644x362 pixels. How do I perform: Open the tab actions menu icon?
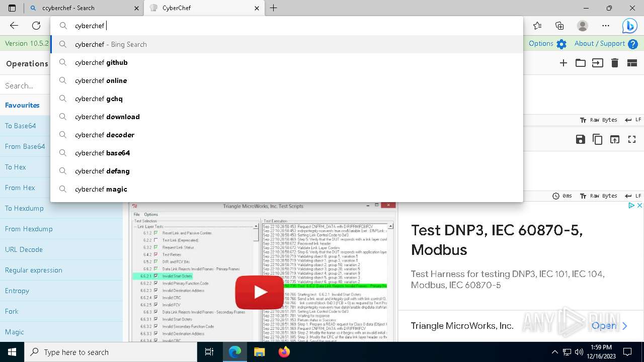[12, 8]
